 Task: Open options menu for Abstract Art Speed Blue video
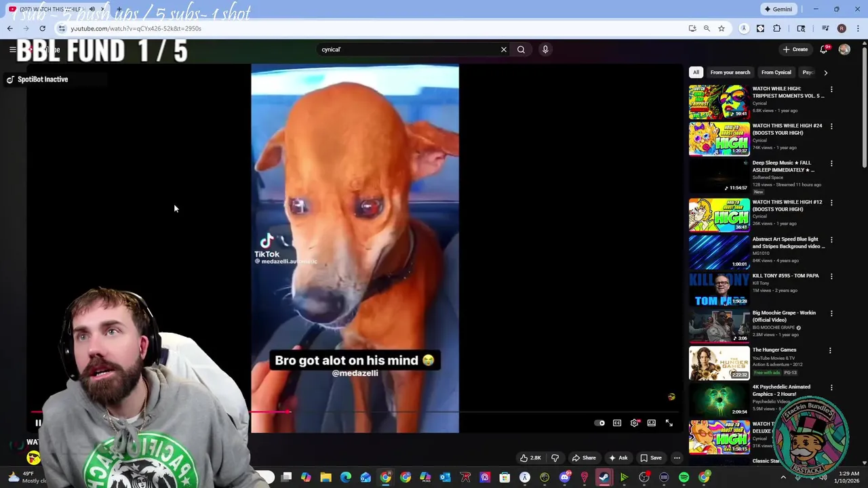tap(831, 240)
